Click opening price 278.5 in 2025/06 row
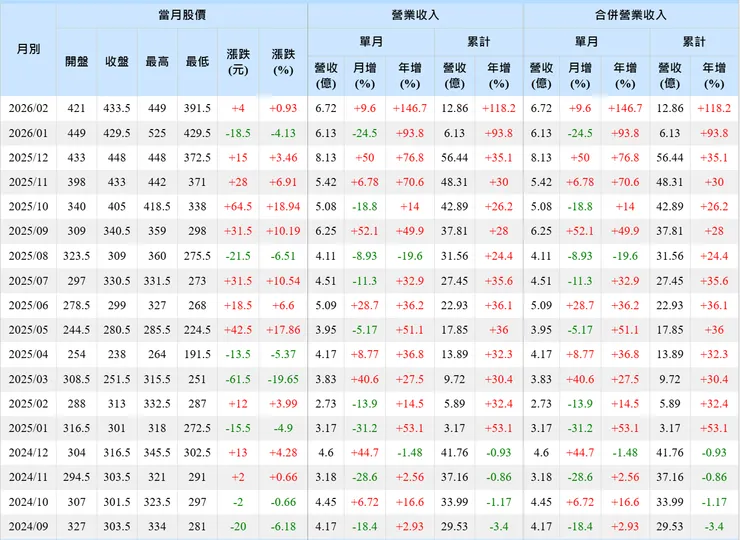 76,305
